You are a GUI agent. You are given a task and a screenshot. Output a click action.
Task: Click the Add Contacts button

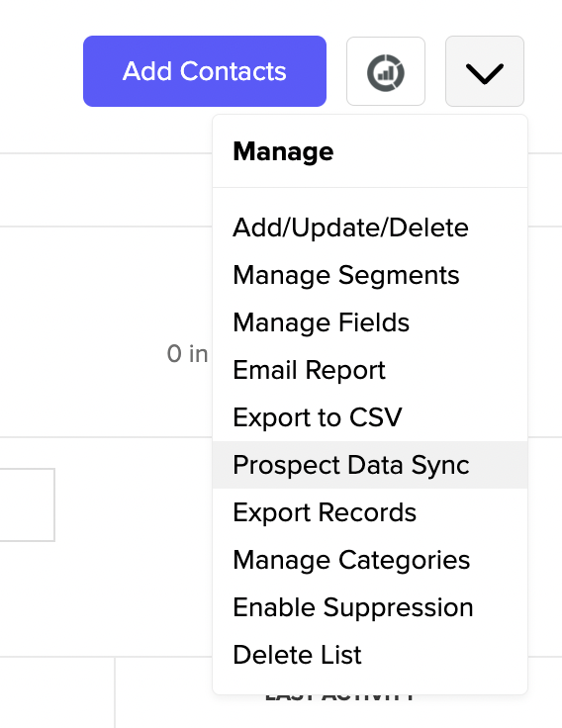tap(205, 71)
